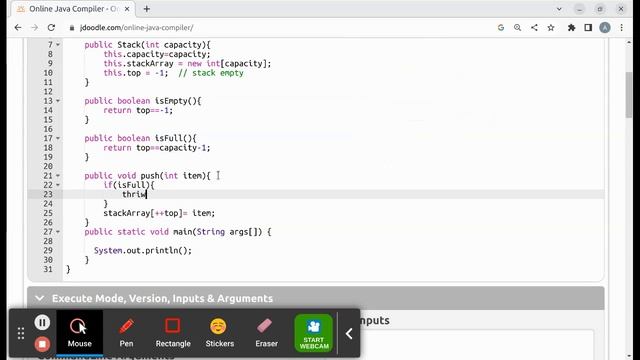Click the page vertical scrollbar thumb

click(629, 95)
